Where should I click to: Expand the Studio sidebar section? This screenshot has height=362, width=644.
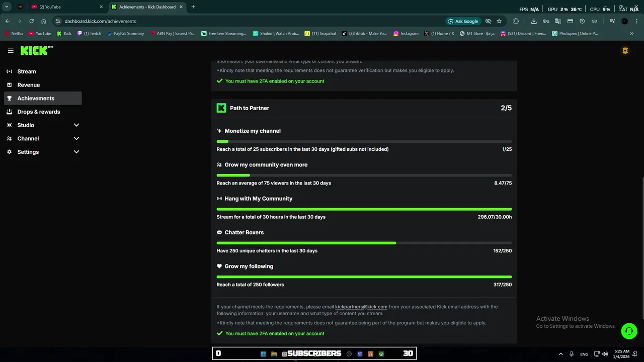(76, 125)
